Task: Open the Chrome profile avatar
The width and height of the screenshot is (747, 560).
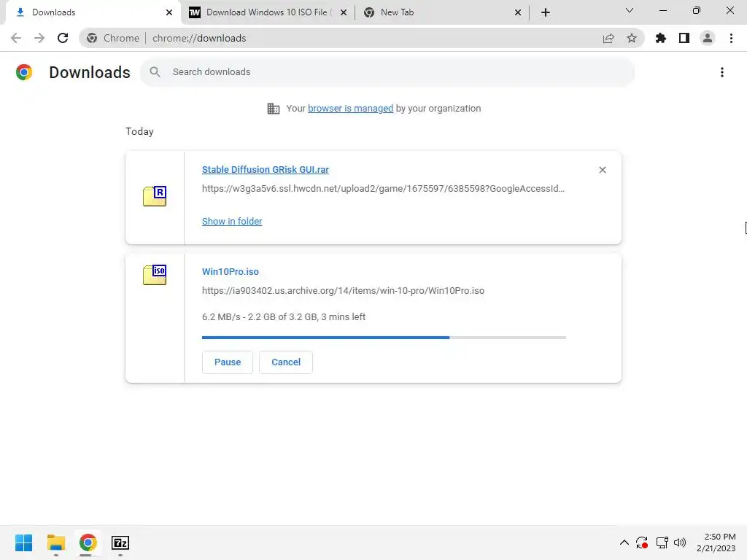Action: (x=708, y=38)
